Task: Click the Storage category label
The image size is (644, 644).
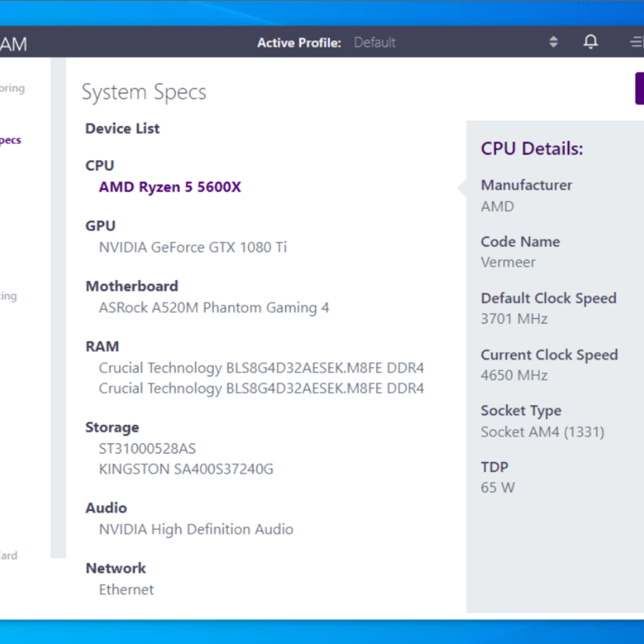Action: [112, 428]
